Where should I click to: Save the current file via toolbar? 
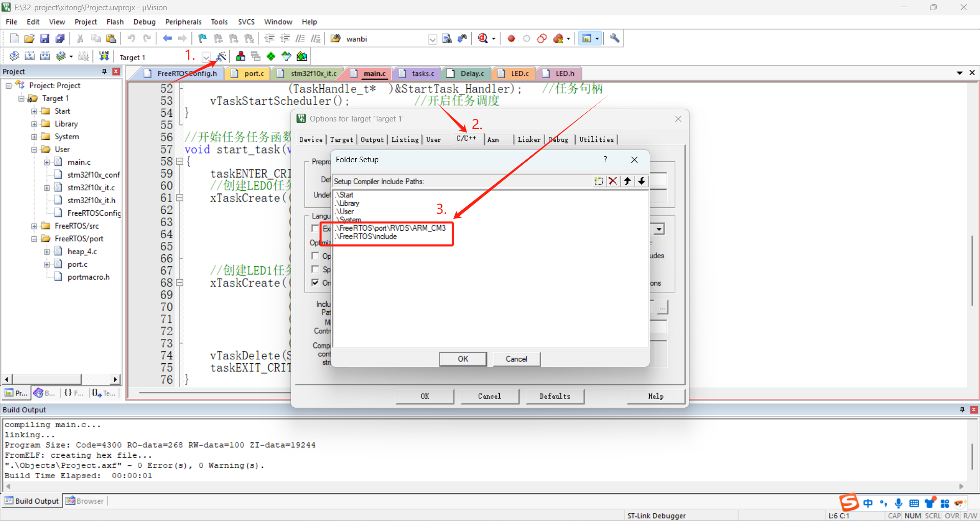tap(45, 38)
